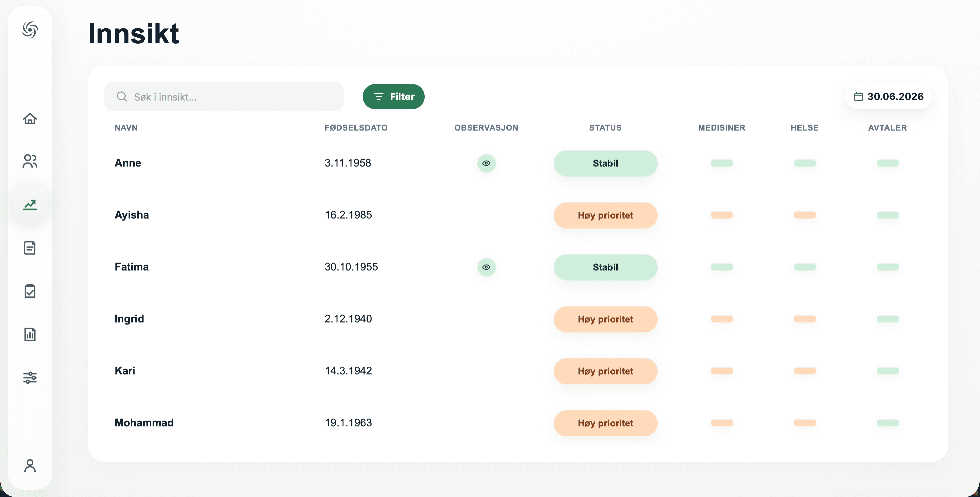
Task: Click birth date 19.1.1963
Action: pyautogui.click(x=348, y=423)
